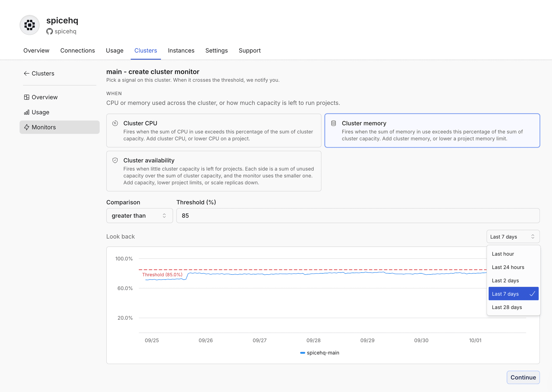Click the spicehq GitHub link under title
552x392 pixels.
tap(61, 32)
